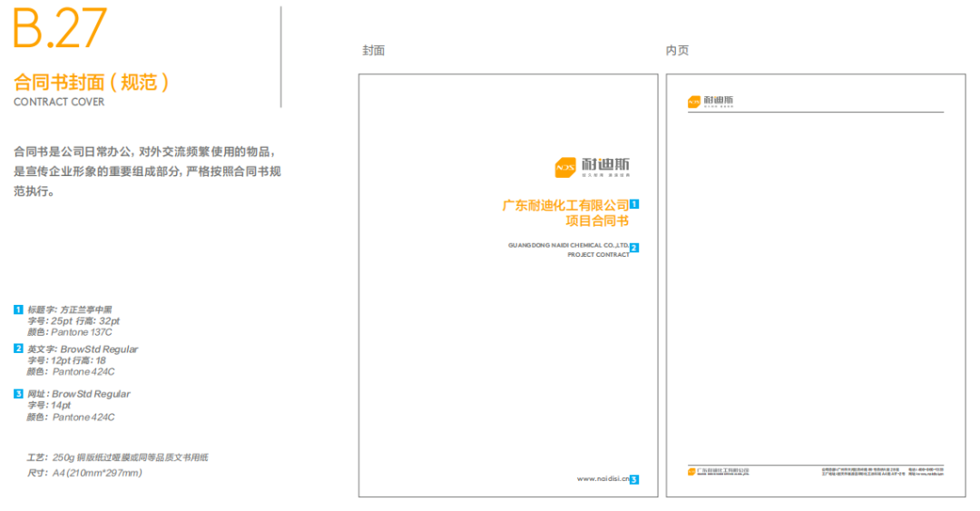Click legend marker 3 next to 网址
This screenshot has height=511, width=980.
(x=18, y=394)
